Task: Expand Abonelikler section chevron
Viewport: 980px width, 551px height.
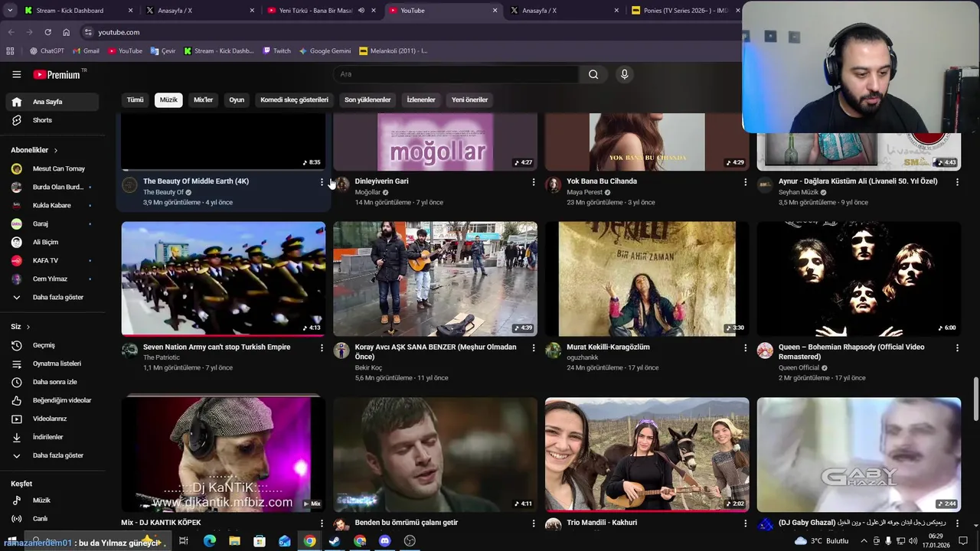Action: pyautogui.click(x=56, y=151)
